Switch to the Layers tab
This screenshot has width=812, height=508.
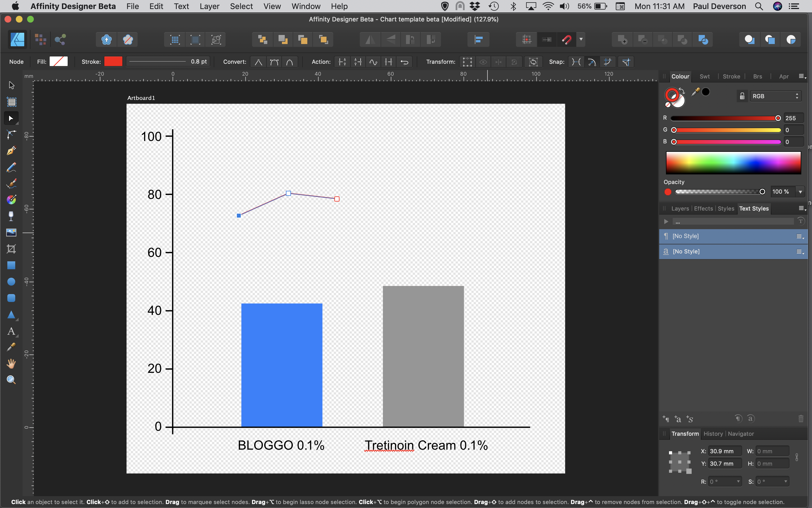coord(680,209)
